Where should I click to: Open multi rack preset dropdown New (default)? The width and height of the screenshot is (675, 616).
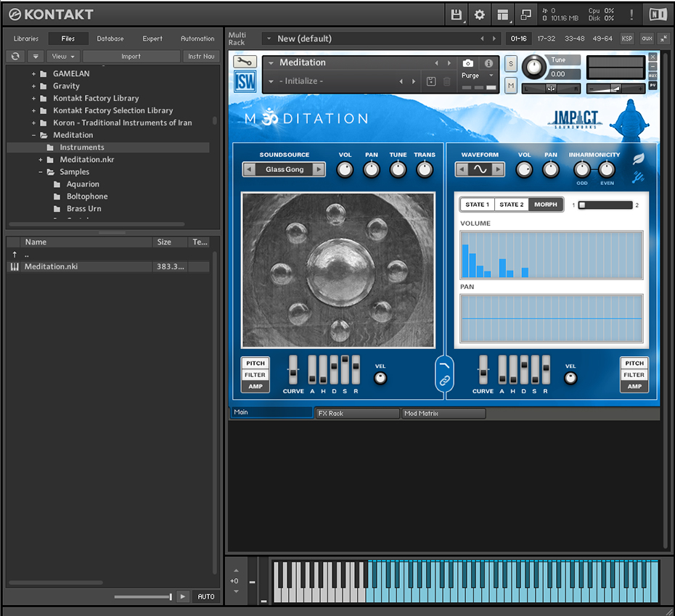point(269,38)
